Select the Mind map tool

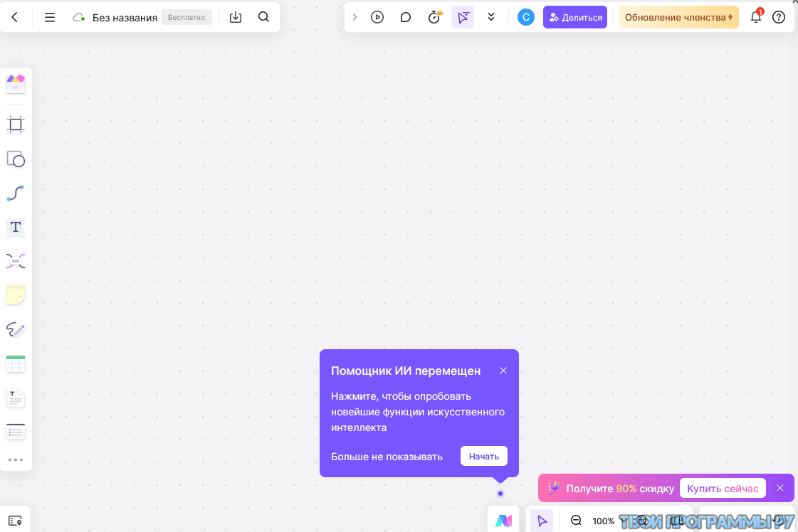tap(16, 262)
